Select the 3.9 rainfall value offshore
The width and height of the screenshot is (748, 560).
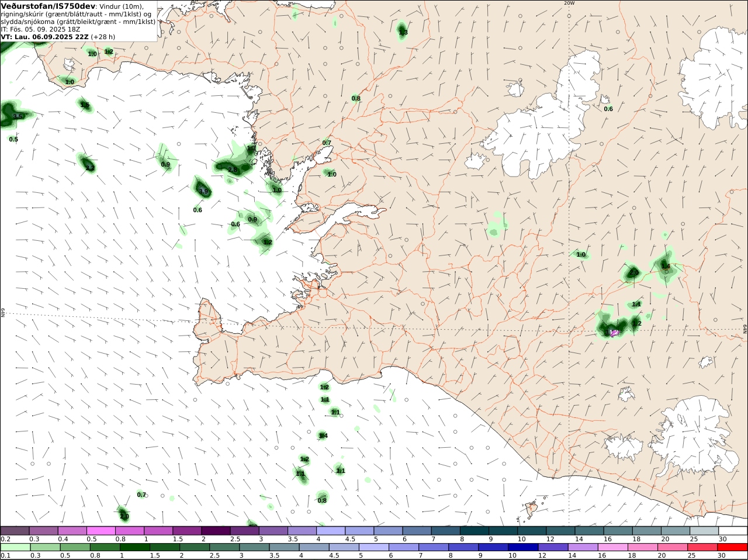click(x=203, y=191)
